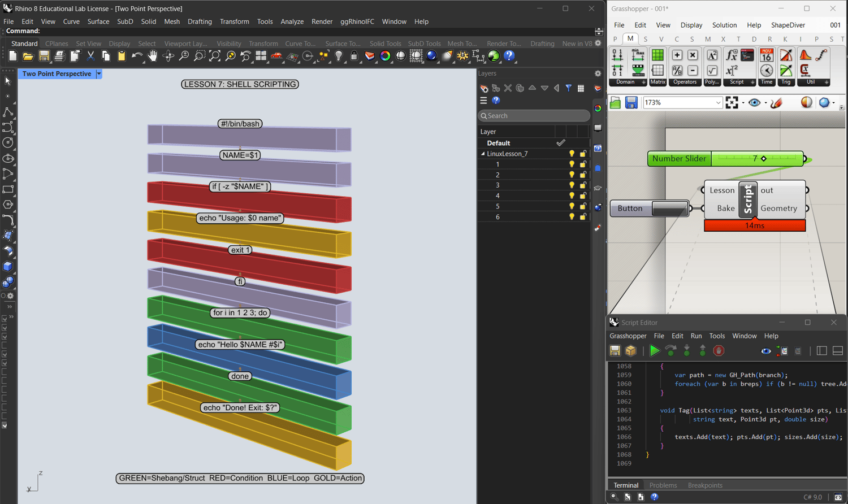Toggle the Grasshopper preview eye icon
The height and width of the screenshot is (504, 848).
click(754, 102)
